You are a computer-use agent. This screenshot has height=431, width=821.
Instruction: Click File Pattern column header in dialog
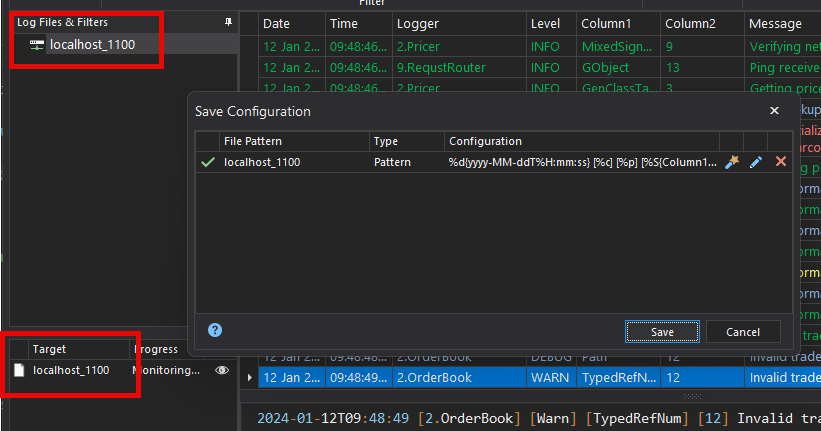click(x=294, y=141)
